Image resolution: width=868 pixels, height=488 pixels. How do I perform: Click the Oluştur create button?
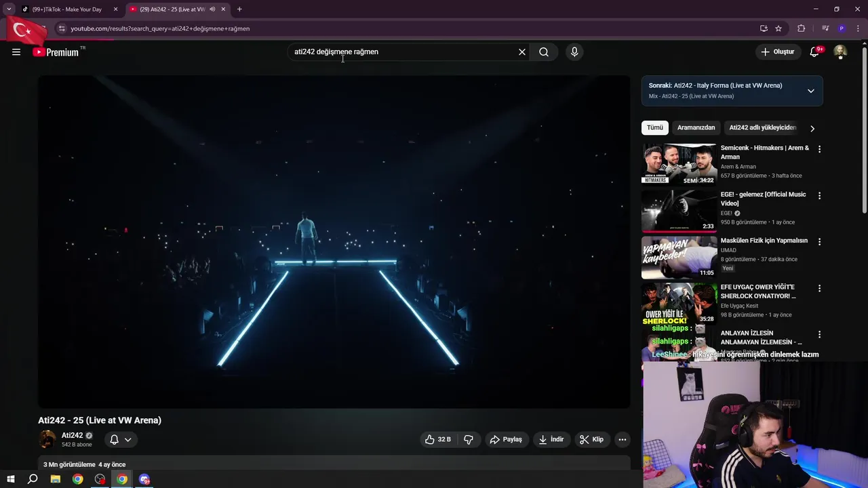pyautogui.click(x=777, y=52)
